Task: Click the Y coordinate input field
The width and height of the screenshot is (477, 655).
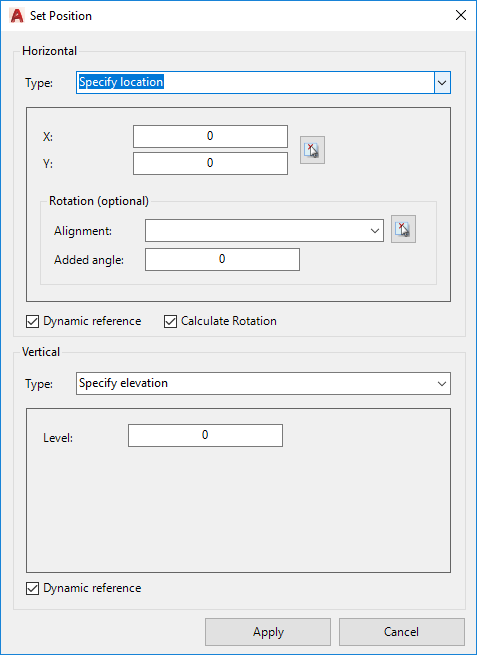Action: click(211, 163)
